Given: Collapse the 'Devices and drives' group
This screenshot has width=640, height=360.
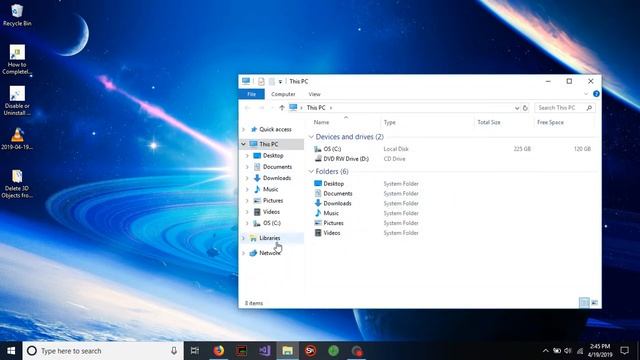Looking at the screenshot, I should [311, 137].
